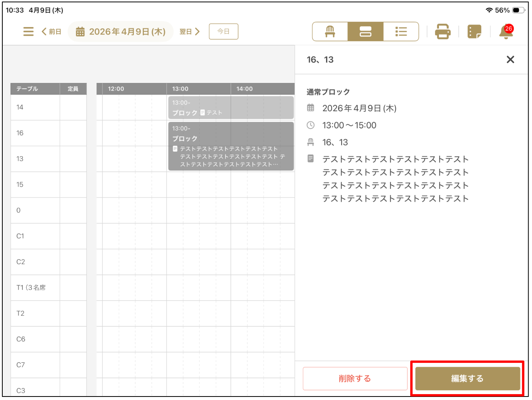Toggle the seat layout chair view
Image resolution: width=532 pixels, height=400 pixels.
(x=329, y=31)
